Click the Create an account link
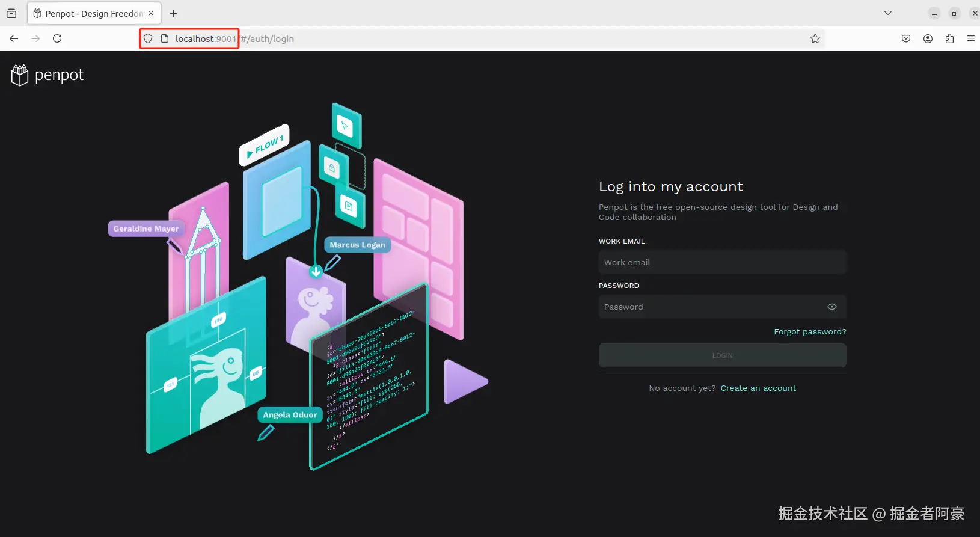Viewport: 980px width, 537px height. (758, 388)
